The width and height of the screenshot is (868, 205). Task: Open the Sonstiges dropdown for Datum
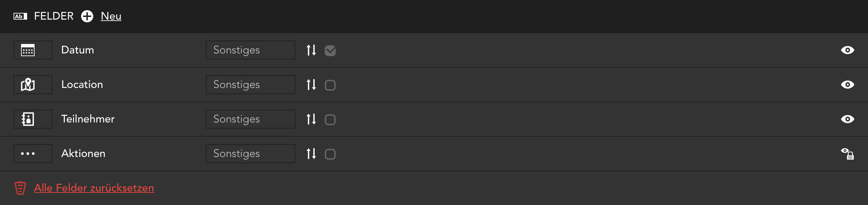coord(250,50)
